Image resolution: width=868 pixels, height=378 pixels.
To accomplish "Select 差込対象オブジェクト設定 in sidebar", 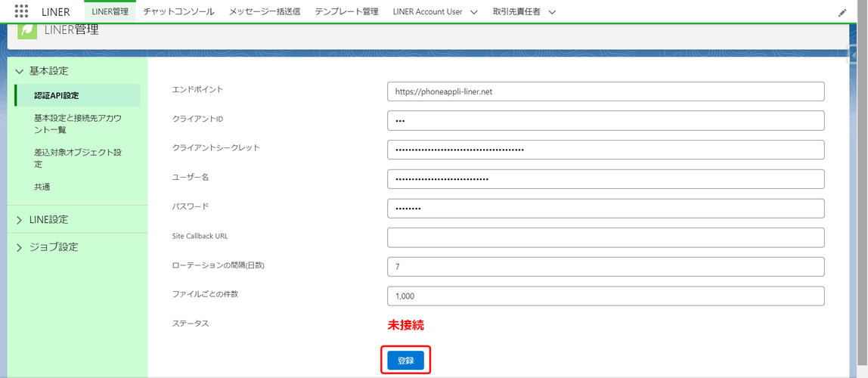I will point(77,158).
